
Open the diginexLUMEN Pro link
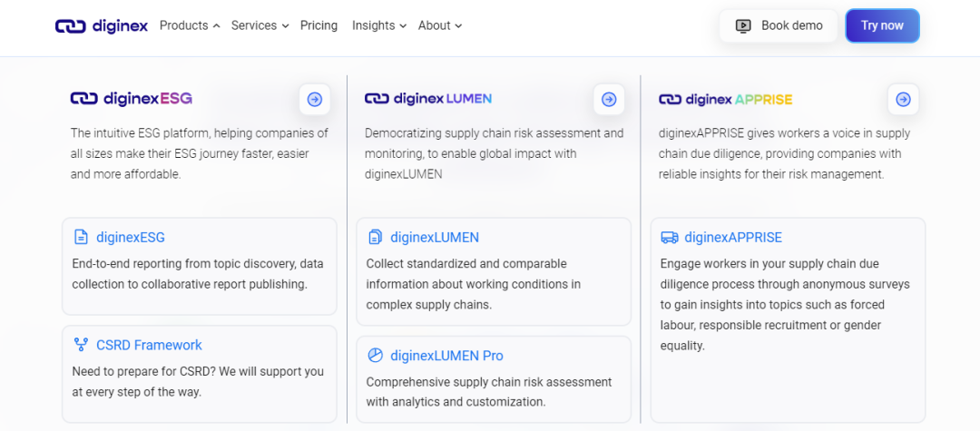pos(446,356)
